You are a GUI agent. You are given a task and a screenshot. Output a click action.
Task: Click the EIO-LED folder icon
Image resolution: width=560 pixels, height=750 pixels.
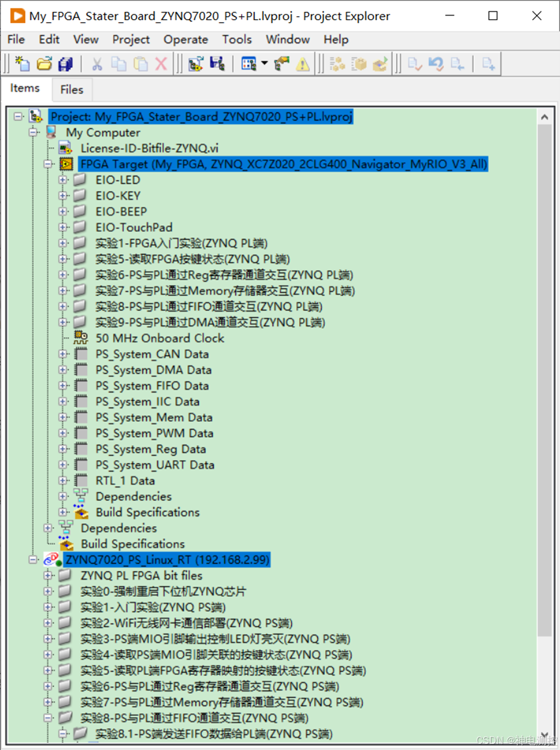click(80, 179)
